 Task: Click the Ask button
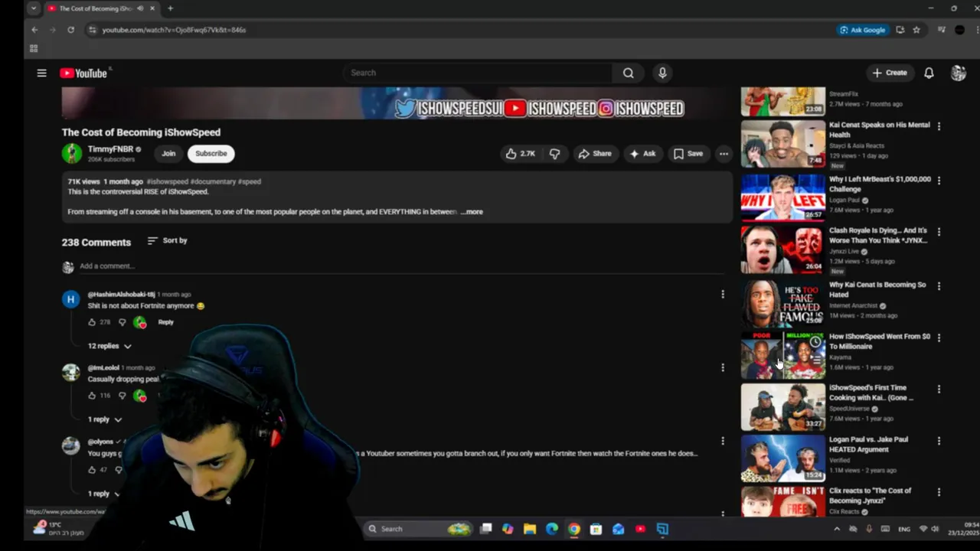642,154
